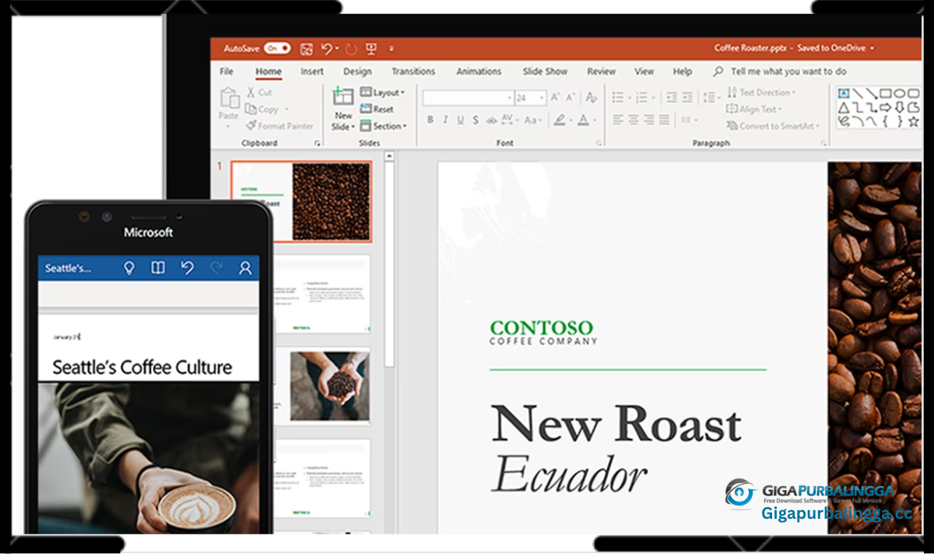The width and height of the screenshot is (934, 560).
Task: Select the Star shape
Action: point(914,122)
